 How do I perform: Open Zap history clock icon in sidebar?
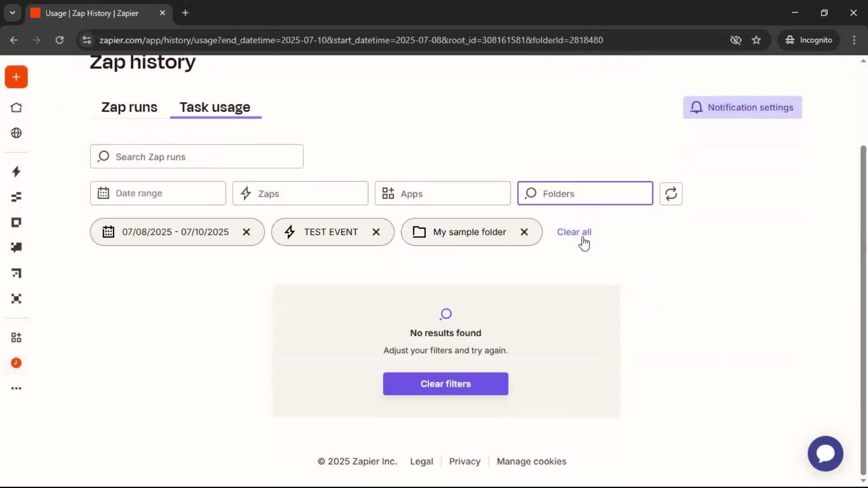(x=16, y=363)
